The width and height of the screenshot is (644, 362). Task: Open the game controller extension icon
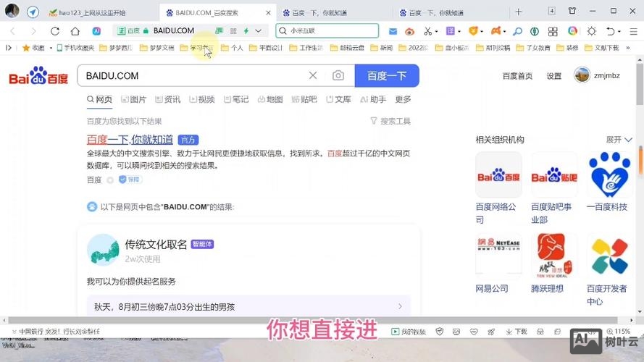(x=495, y=31)
